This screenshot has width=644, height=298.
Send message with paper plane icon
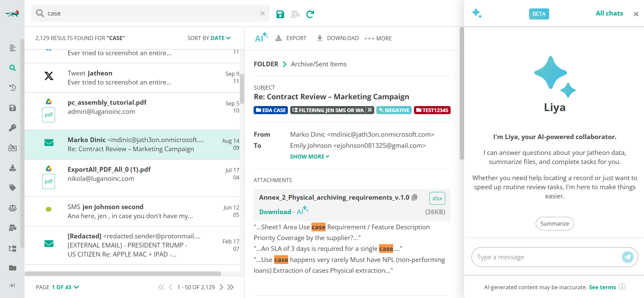(x=627, y=257)
